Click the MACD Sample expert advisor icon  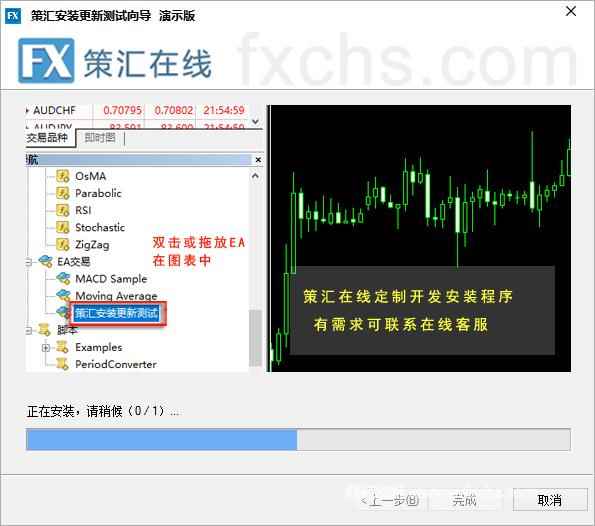63,279
